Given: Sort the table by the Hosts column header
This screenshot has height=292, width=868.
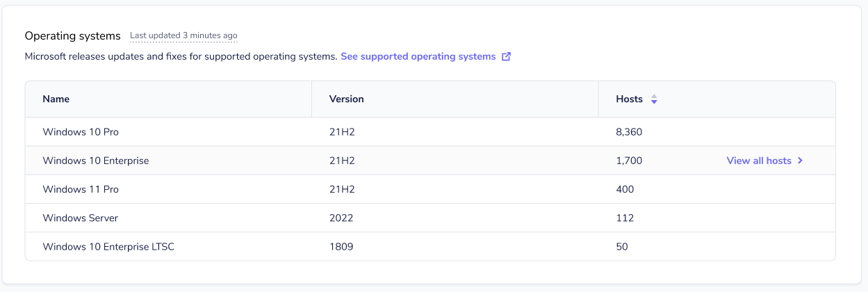Looking at the screenshot, I should point(629,99).
